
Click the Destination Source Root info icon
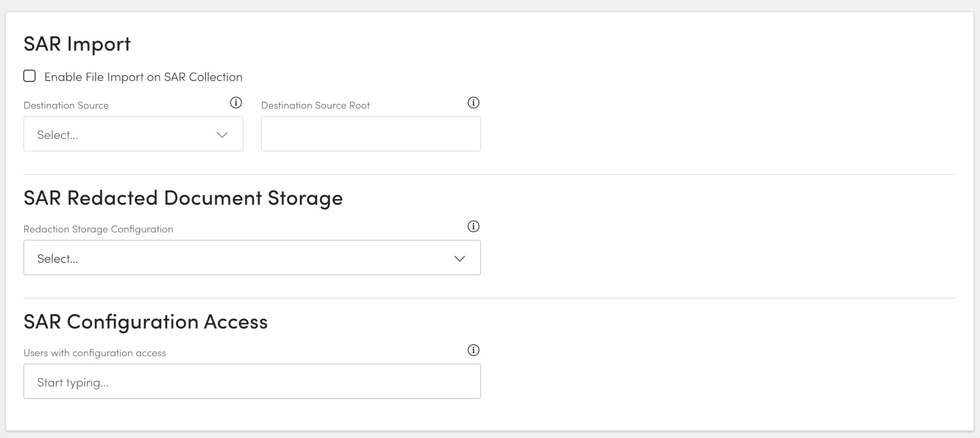pyautogui.click(x=473, y=103)
